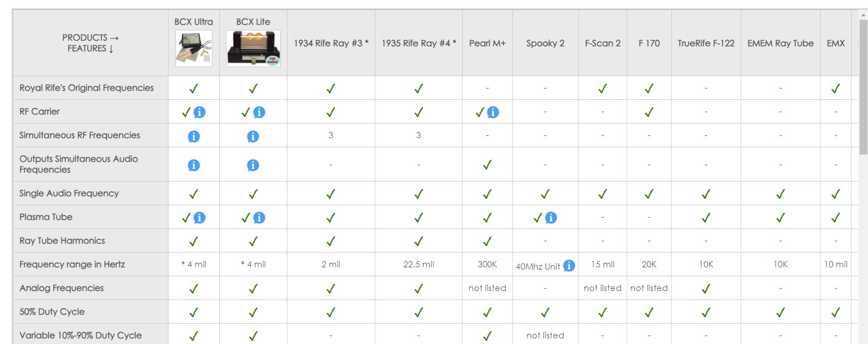Click the '* 4 mil' value under BCX Lite
The height and width of the screenshot is (344, 868).
(x=253, y=264)
